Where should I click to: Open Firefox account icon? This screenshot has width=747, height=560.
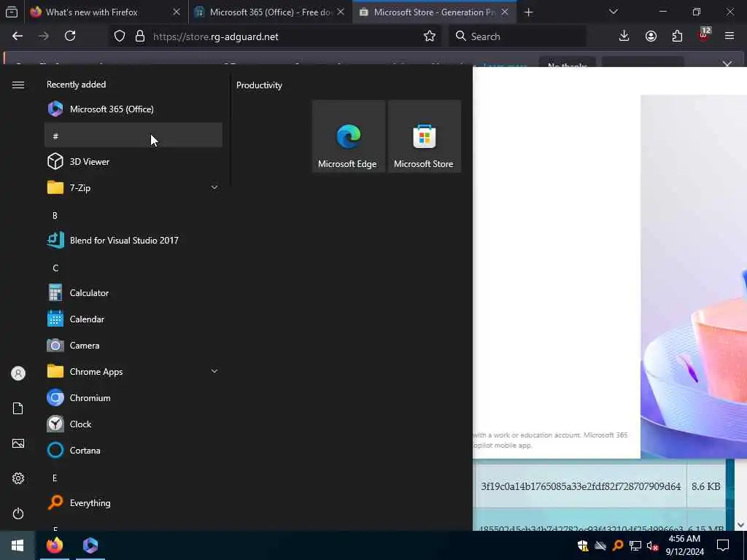(651, 36)
